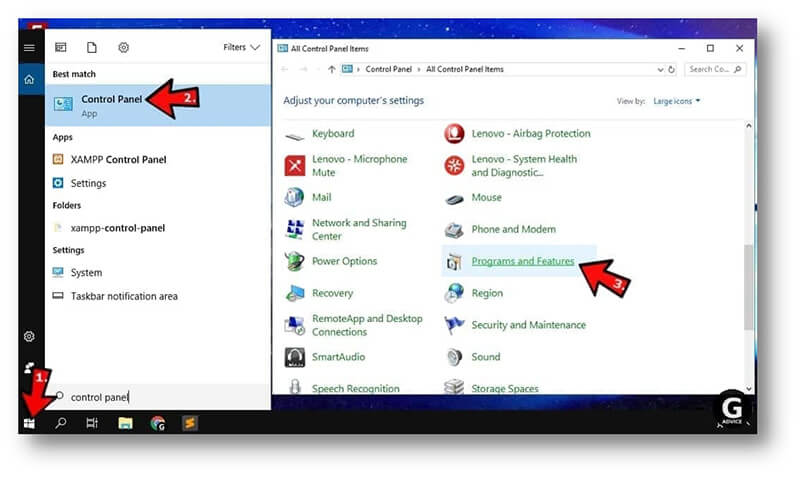Click the scroll up arrow in the Control Panel
This screenshot has width=800, height=477.
click(748, 125)
